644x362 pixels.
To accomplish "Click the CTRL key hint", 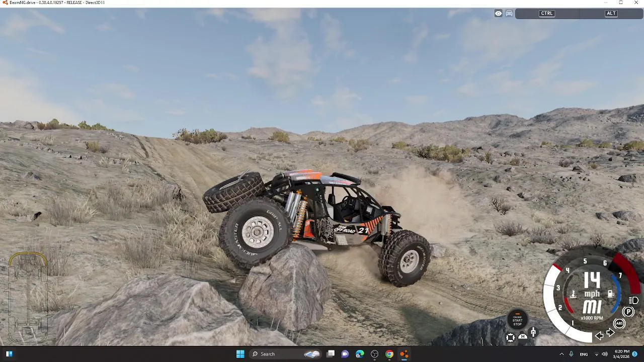I will (x=547, y=14).
